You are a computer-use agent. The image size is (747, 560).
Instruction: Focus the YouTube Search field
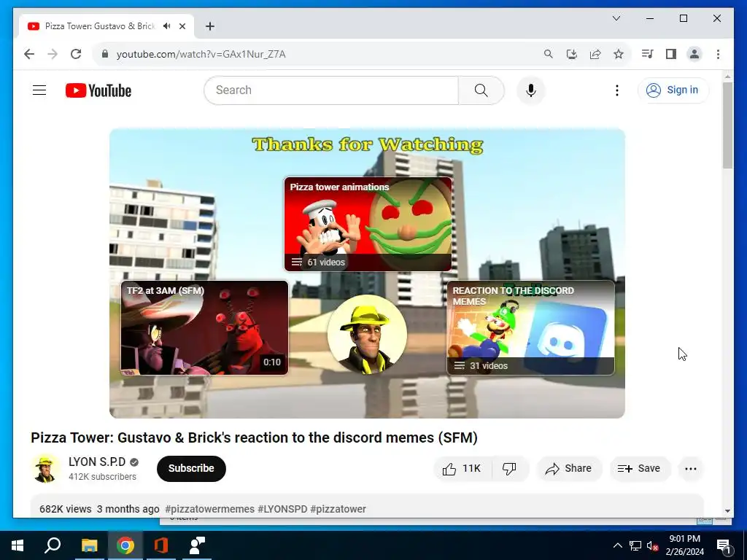(x=331, y=90)
